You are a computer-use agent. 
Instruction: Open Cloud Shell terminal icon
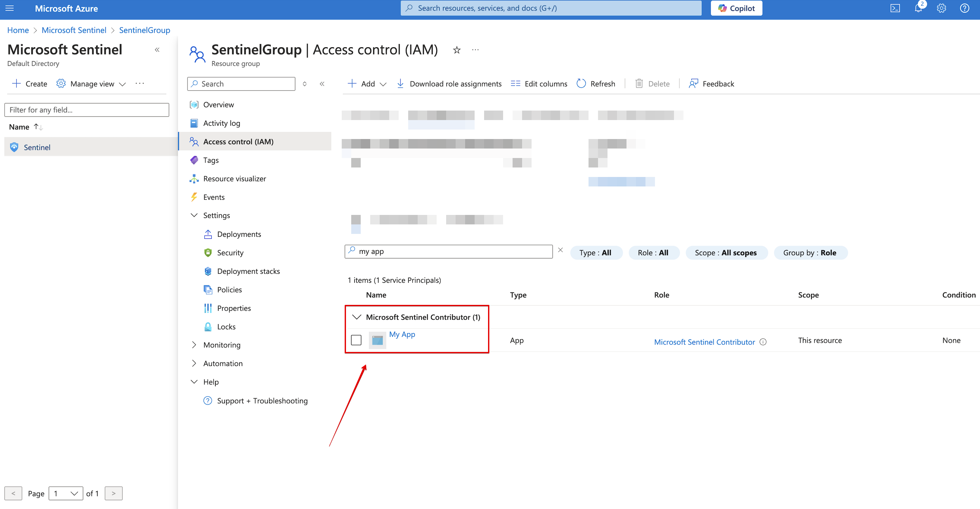click(x=895, y=9)
